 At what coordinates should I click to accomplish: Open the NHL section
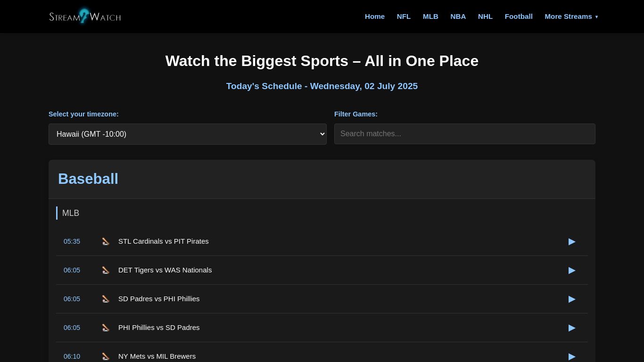click(485, 16)
